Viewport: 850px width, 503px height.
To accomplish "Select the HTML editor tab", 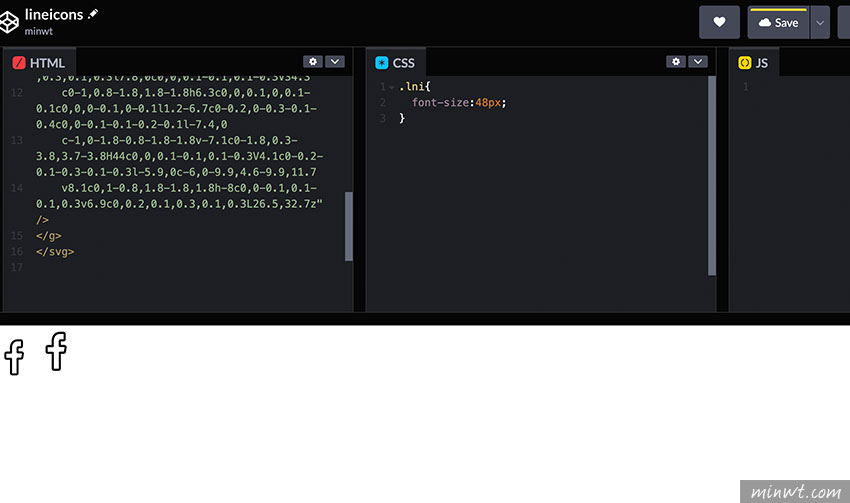I will tap(39, 63).
